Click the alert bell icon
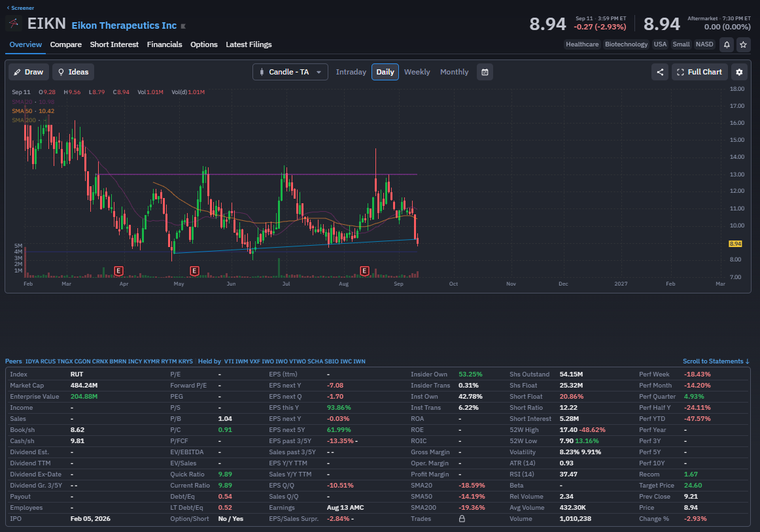 click(x=727, y=44)
